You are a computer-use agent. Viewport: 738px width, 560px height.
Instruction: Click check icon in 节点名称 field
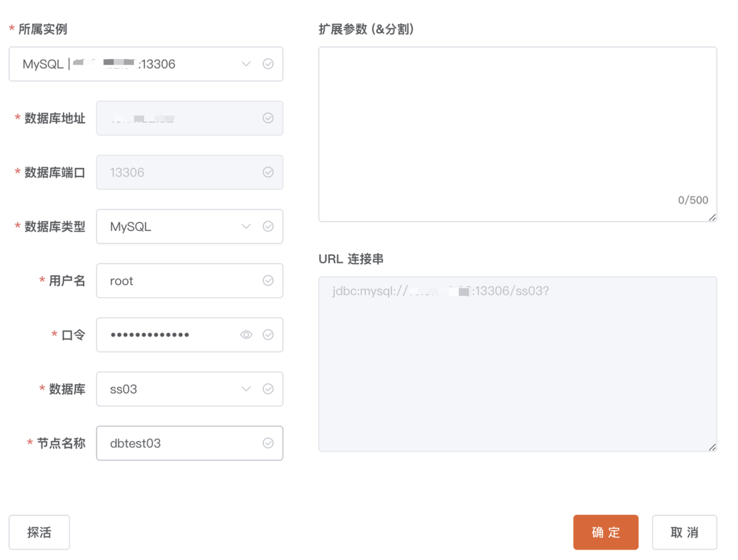(x=268, y=444)
